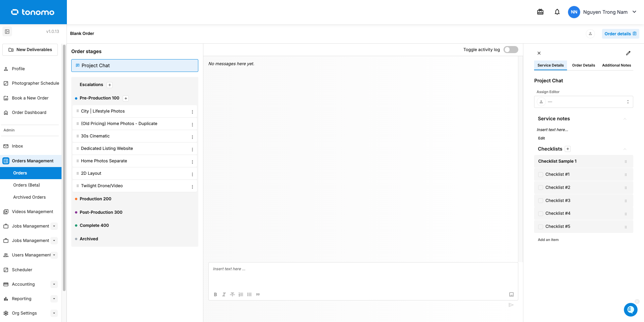
Task: Expand the Org Settings menu
Action: 54,313
